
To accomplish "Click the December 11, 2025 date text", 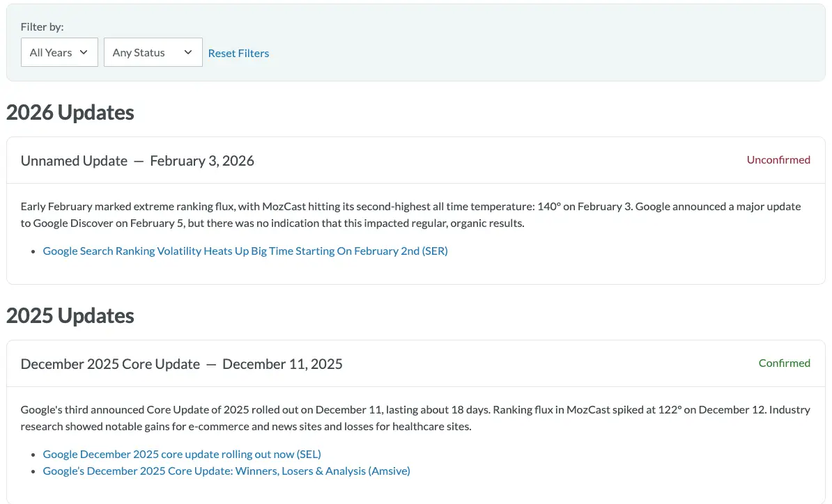I will coord(282,364).
